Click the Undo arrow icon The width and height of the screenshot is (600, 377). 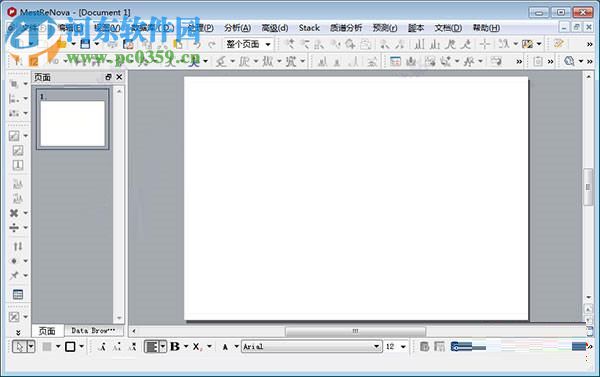click(197, 44)
